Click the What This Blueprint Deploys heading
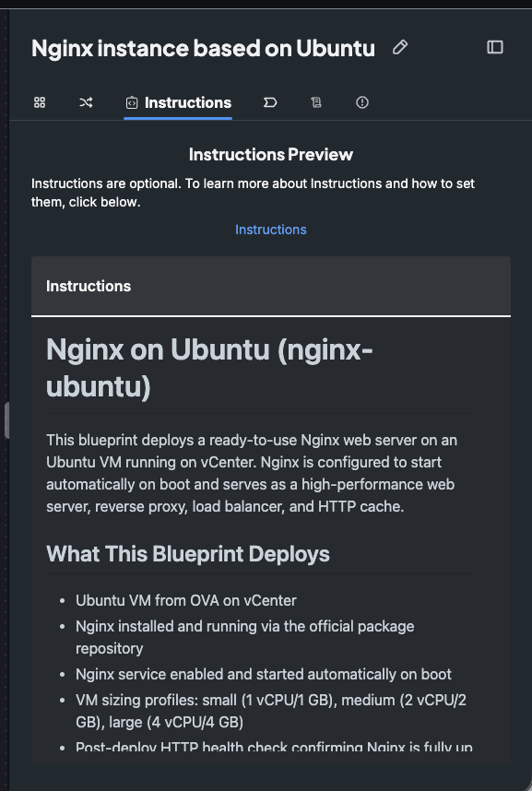Image resolution: width=532 pixels, height=791 pixels. coord(188,554)
